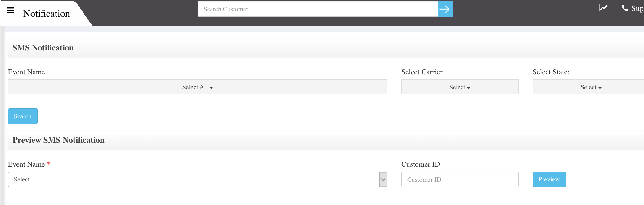
Task: Select the Notification page title
Action: coord(47,14)
